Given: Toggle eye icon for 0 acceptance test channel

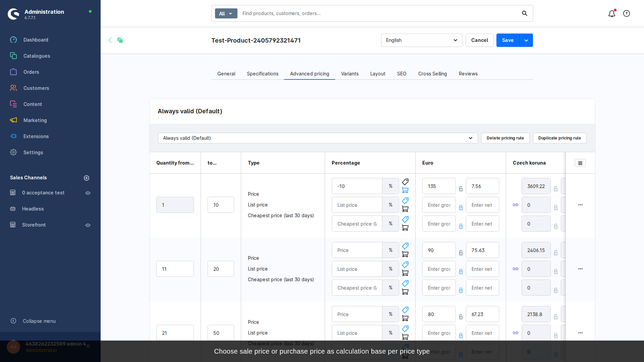Looking at the screenshot, I should click(x=88, y=193).
